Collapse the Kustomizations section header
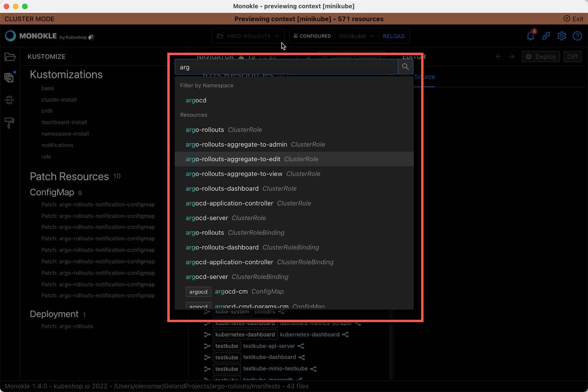The width and height of the screenshot is (588, 392). (x=66, y=75)
